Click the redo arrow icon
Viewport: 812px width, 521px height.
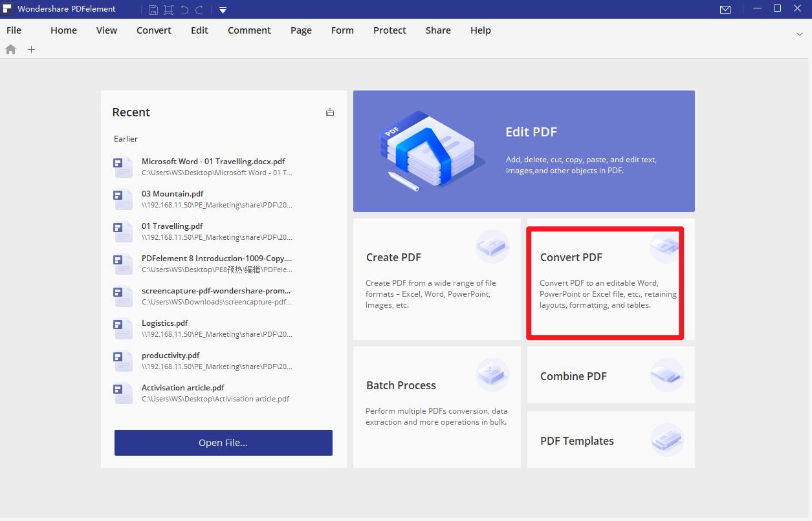pyautogui.click(x=199, y=10)
